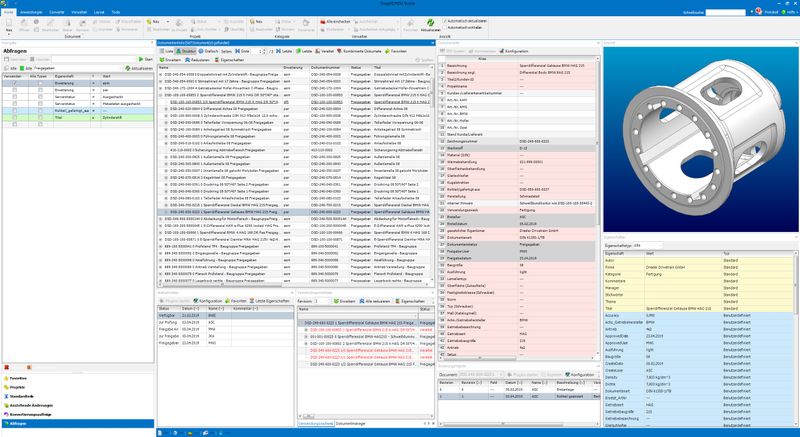Open the Document dropdown in the revision history panel
Screen dimensions: 800x437
click(x=483, y=374)
